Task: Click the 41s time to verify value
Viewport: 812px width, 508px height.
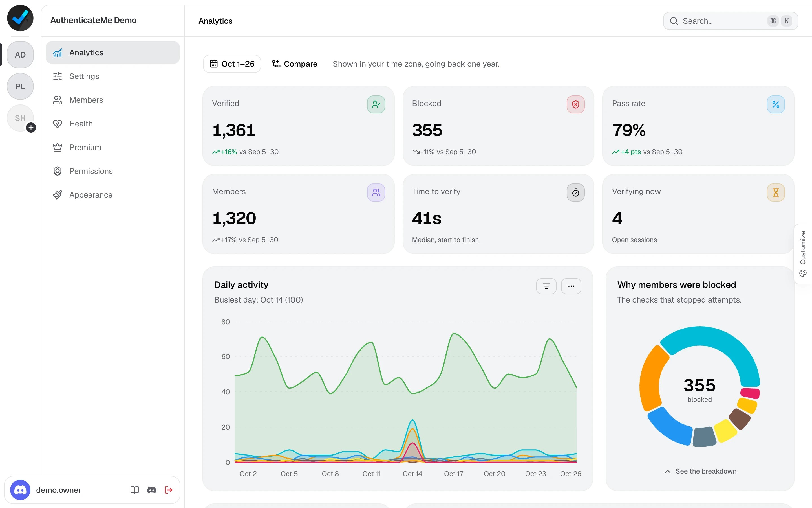Action: (x=427, y=218)
